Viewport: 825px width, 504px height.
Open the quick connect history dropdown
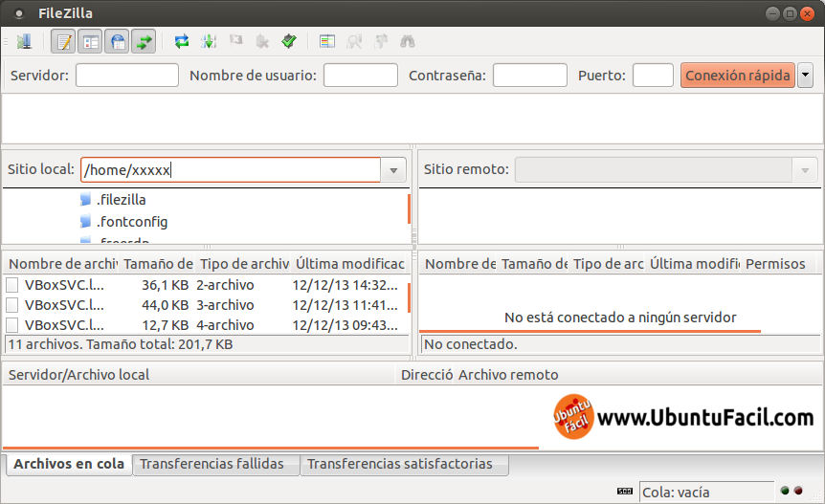(x=805, y=76)
